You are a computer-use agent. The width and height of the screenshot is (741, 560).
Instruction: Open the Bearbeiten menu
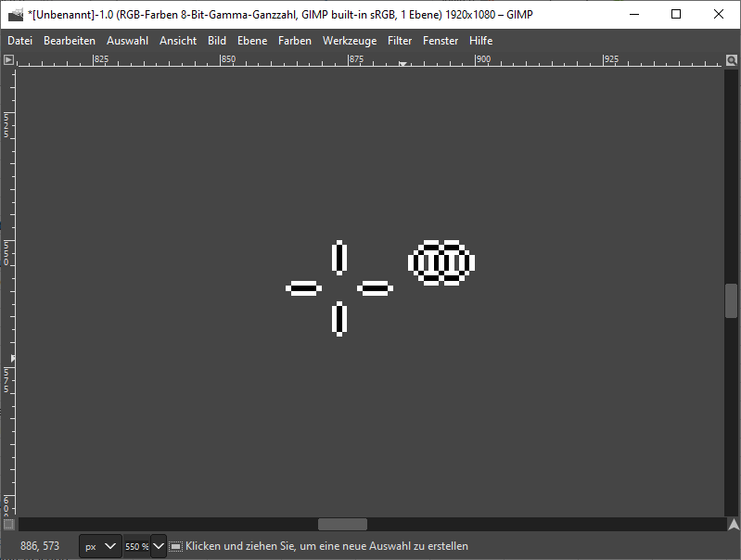click(70, 41)
